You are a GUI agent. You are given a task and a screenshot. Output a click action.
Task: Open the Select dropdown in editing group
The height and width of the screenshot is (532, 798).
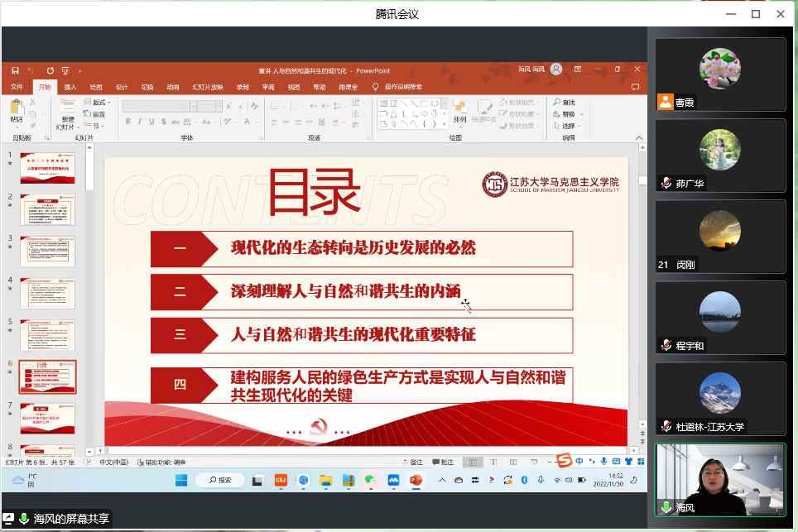point(565,126)
